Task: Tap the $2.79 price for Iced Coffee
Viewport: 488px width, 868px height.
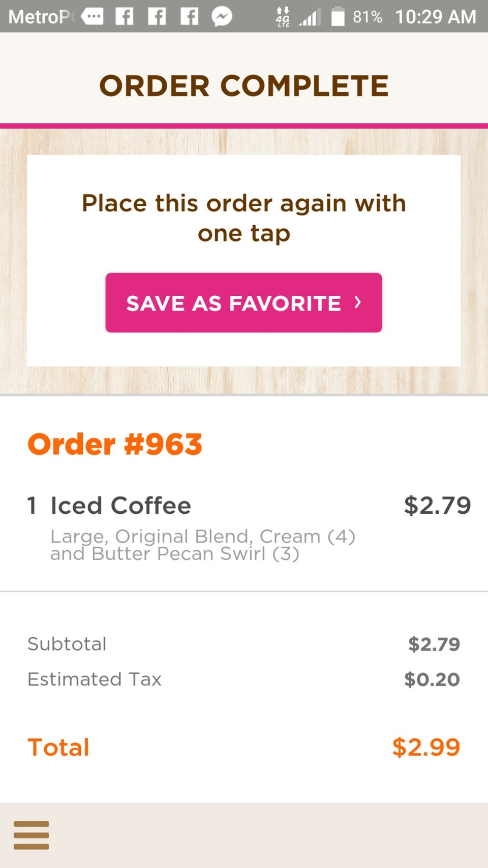Action: click(438, 505)
